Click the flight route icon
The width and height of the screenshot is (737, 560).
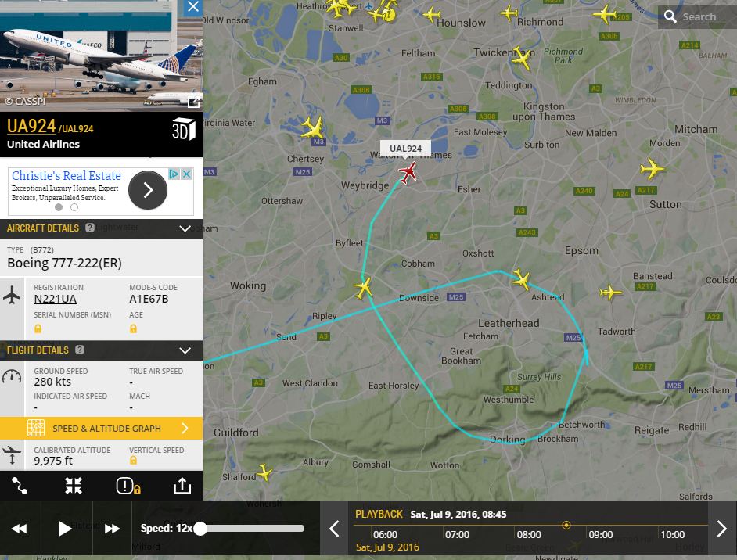coord(20,486)
